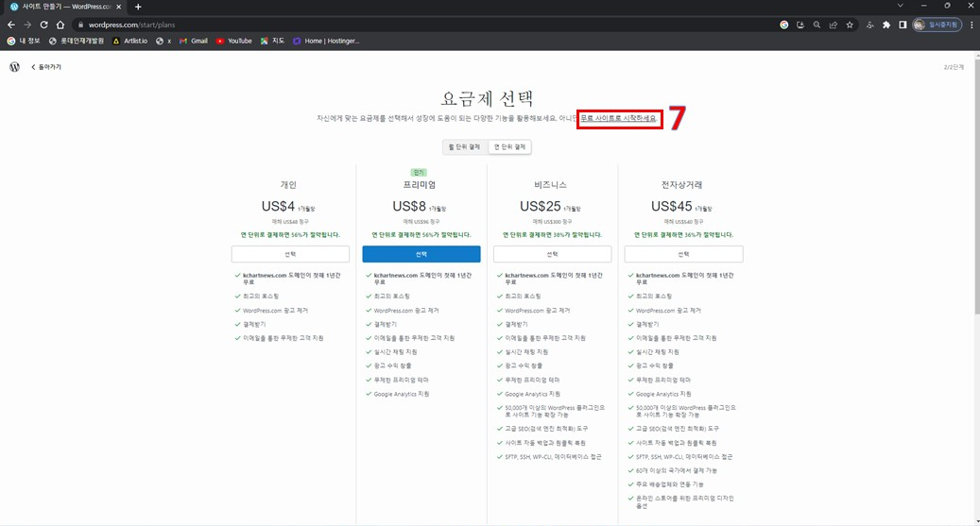Open the bookmark labeled x

pos(163,42)
